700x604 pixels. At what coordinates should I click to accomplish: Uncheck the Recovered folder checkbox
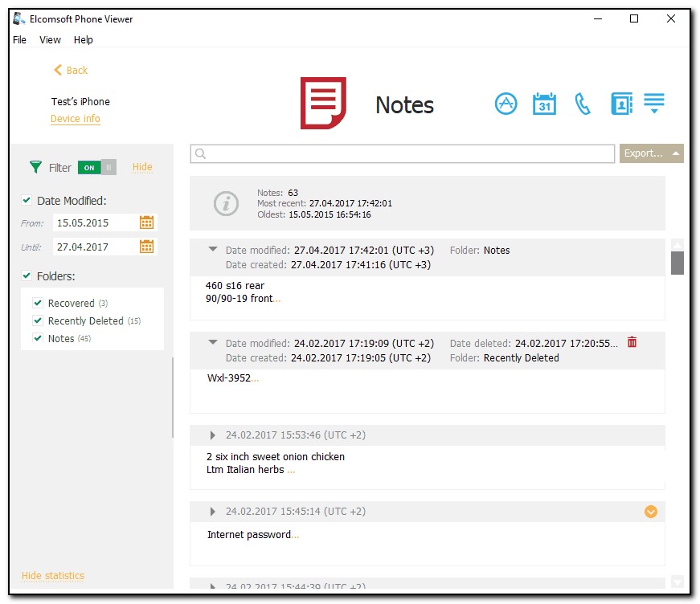coord(38,303)
